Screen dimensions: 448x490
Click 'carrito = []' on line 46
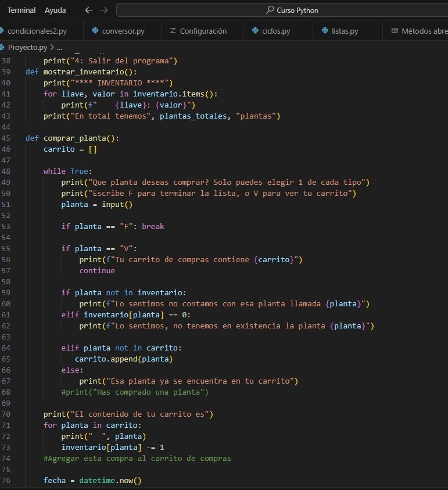point(70,149)
